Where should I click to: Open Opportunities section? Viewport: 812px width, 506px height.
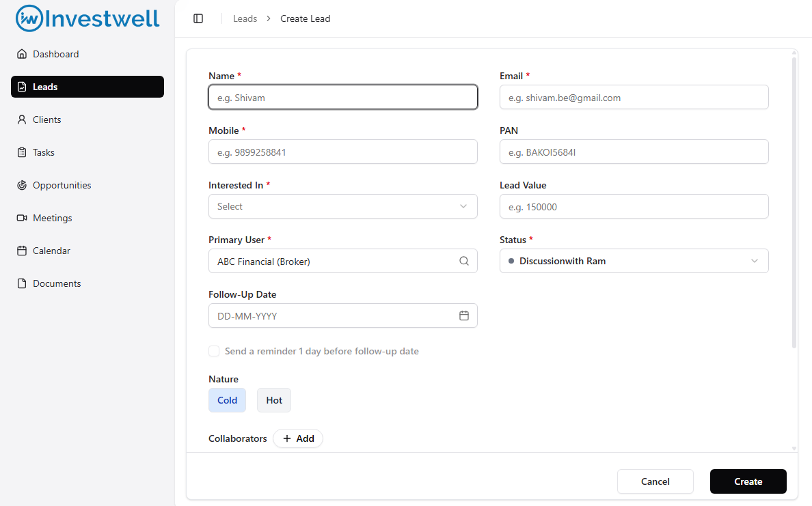[x=87, y=185]
